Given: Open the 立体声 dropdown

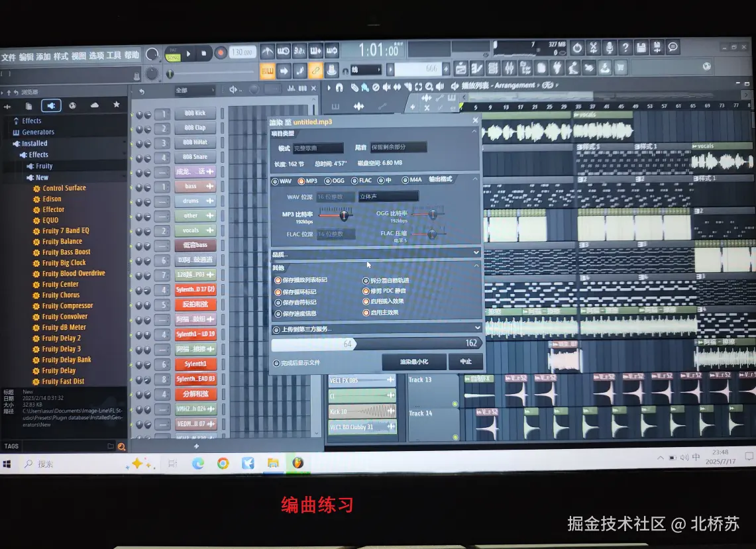Looking at the screenshot, I should coord(388,196).
